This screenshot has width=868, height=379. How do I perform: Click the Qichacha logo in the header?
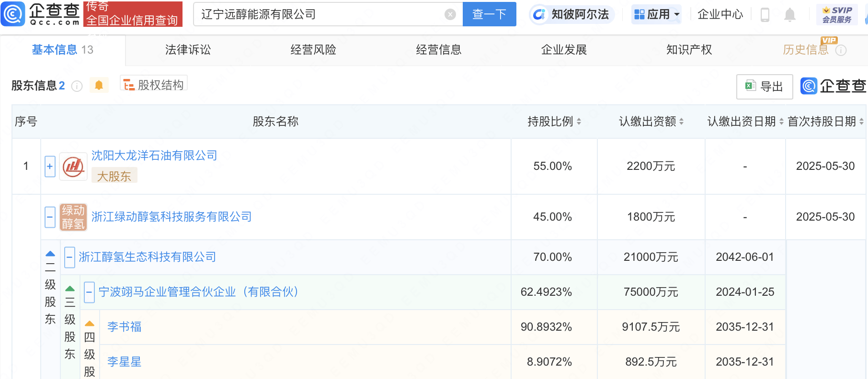[41, 14]
